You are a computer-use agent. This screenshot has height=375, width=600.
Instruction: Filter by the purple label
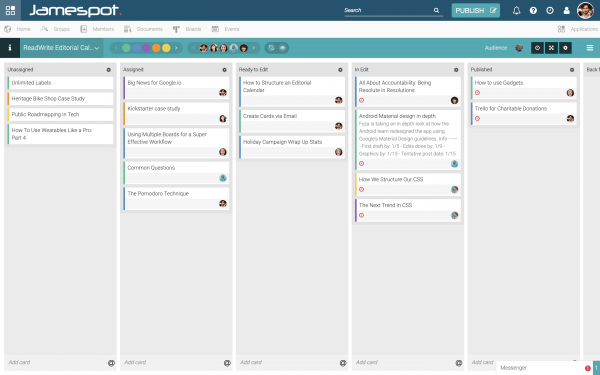tap(146, 48)
